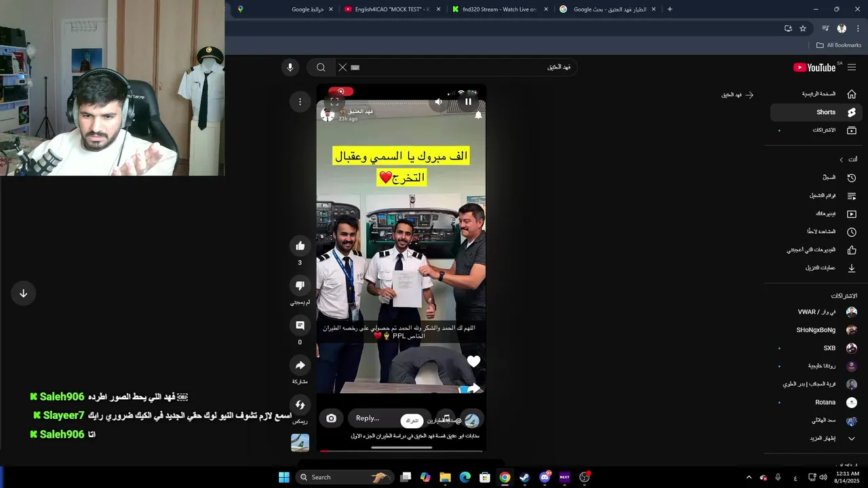Viewport: 868px width, 488px height.
Task: Go to the YouTube logo home
Action: (x=814, y=67)
